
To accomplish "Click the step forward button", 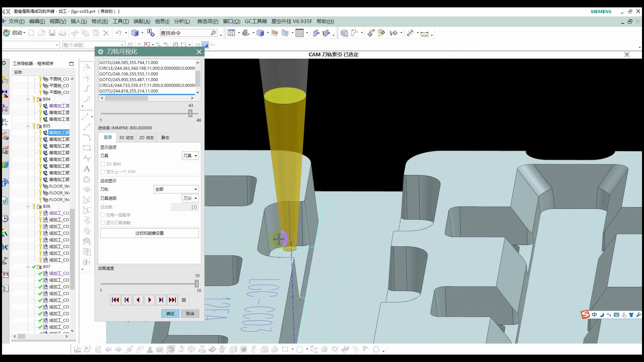I will click(x=161, y=300).
